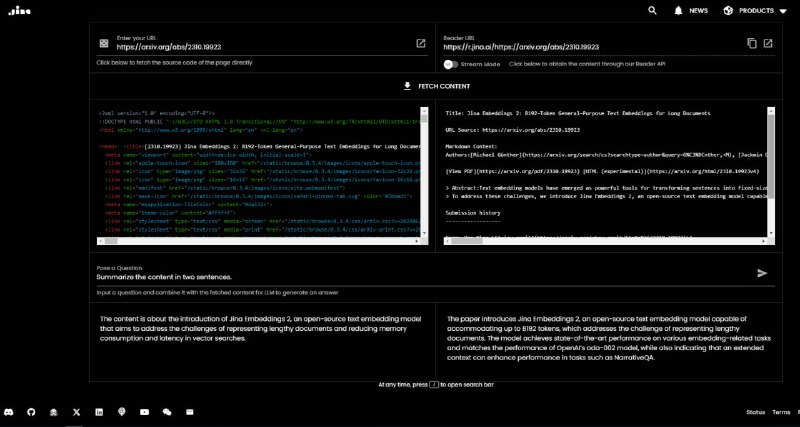This screenshot has width=800, height=427.
Task: Open the icon between LinkedIn and YouTube
Action: [121, 412]
